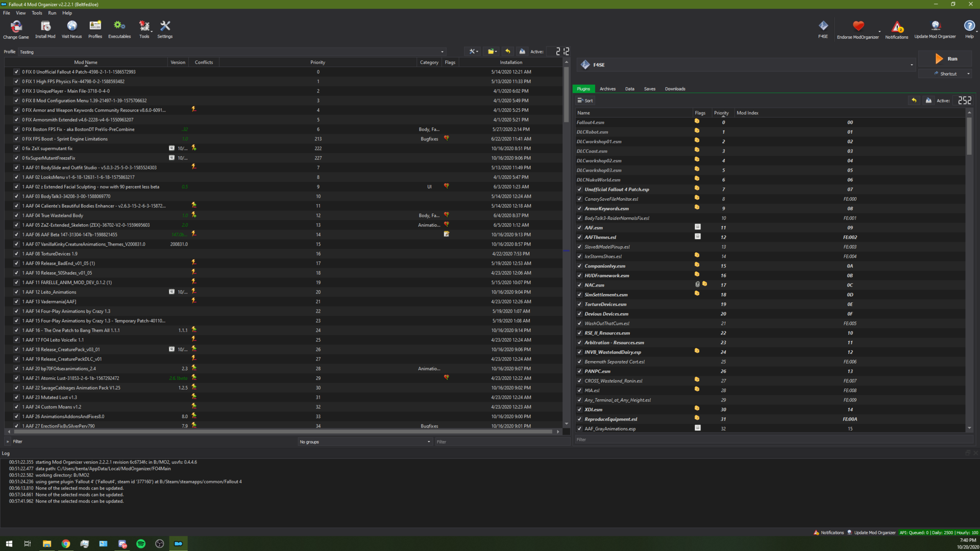This screenshot has width=980, height=551.
Task: Open the Run menu
Action: (52, 13)
